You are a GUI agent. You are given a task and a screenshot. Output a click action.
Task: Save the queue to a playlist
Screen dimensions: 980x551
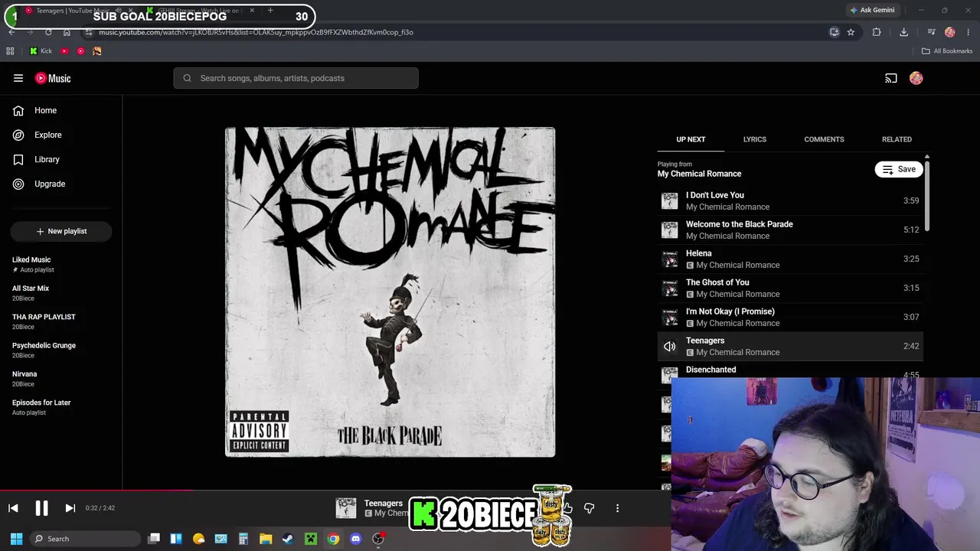pos(899,169)
